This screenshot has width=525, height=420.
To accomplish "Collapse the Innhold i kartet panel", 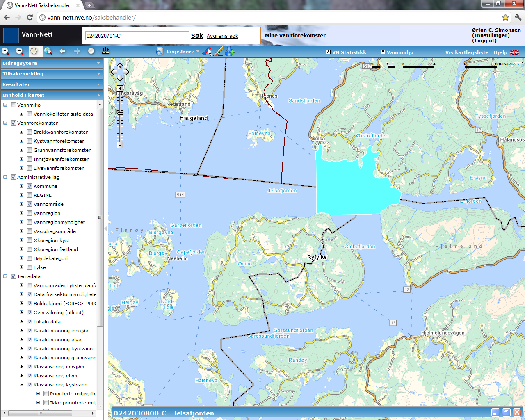I will coord(51,95).
